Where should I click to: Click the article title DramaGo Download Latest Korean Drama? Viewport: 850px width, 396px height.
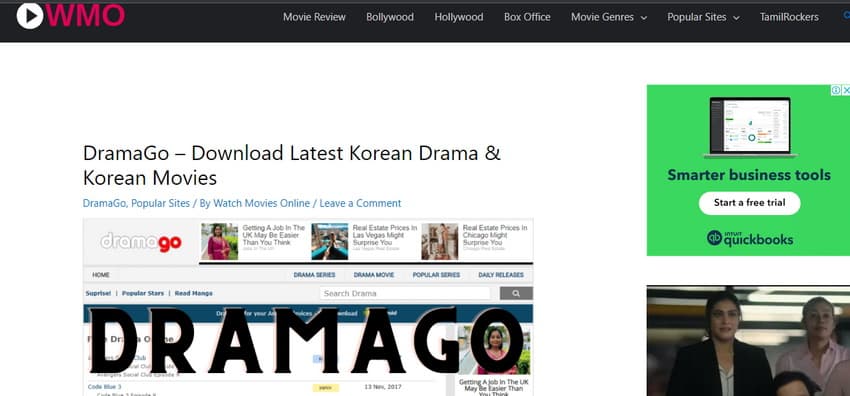click(292, 165)
